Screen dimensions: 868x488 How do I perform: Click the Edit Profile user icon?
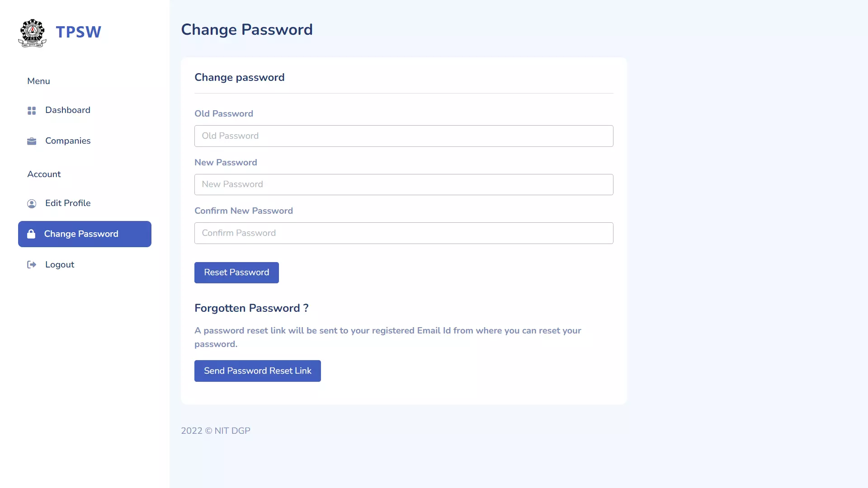click(x=31, y=204)
